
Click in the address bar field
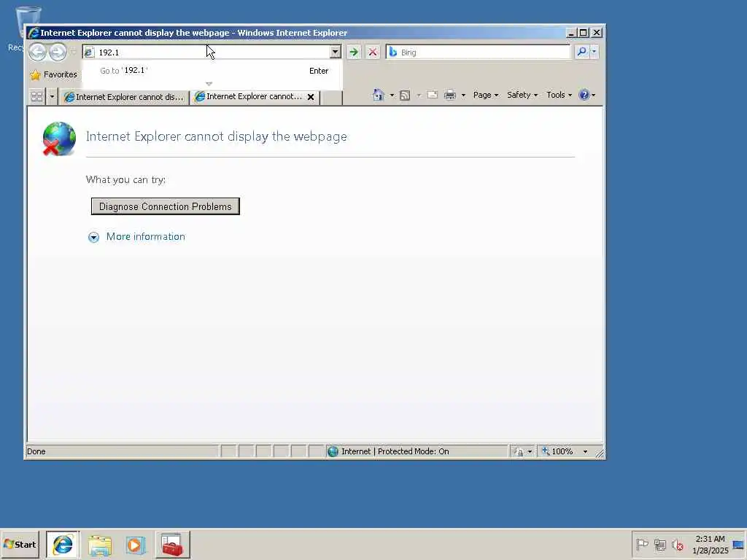click(x=212, y=52)
